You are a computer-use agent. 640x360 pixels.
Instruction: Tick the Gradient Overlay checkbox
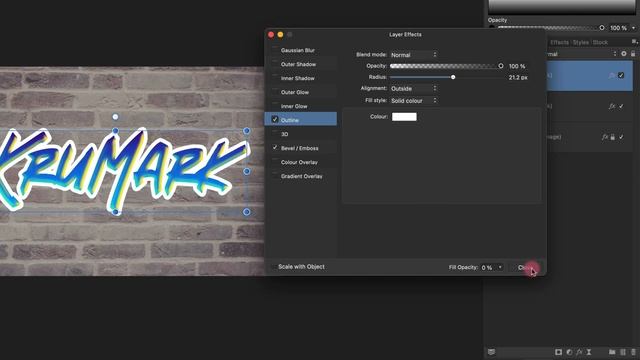pos(275,176)
